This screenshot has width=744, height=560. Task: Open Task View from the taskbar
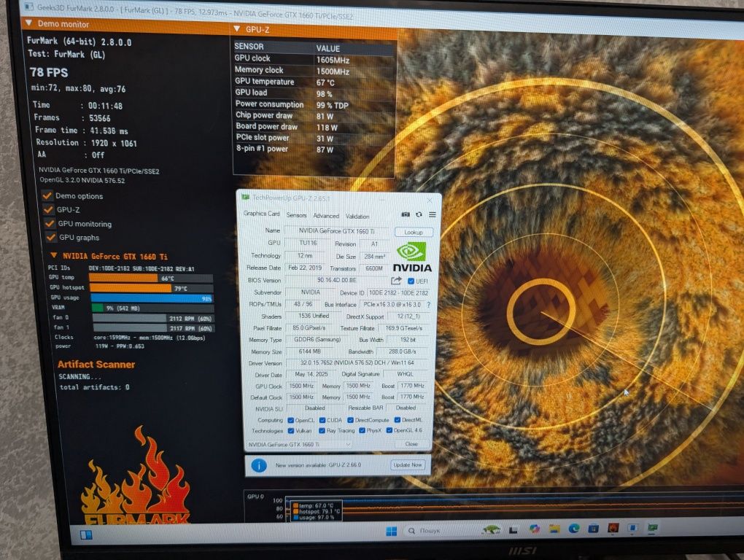pos(513,529)
